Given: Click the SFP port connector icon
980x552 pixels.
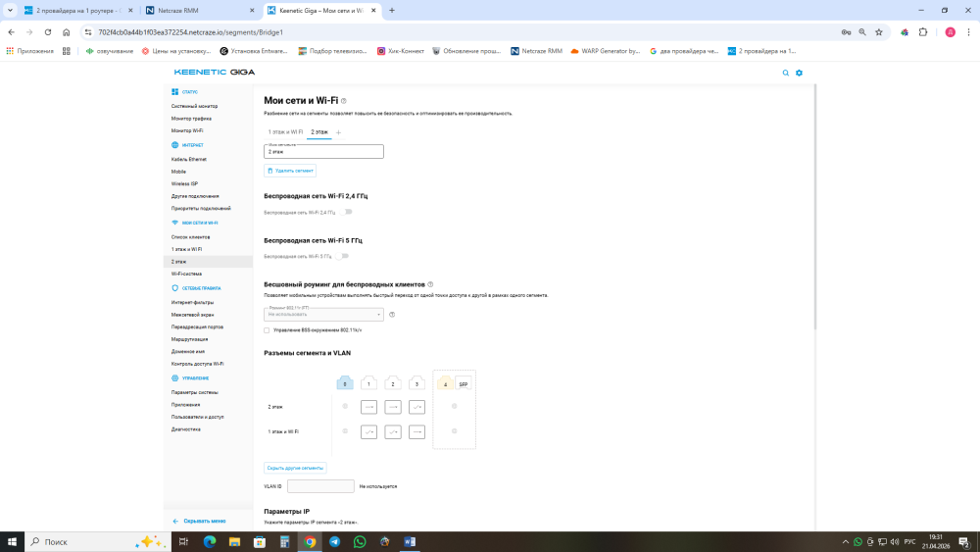Looking at the screenshot, I should 463,383.
